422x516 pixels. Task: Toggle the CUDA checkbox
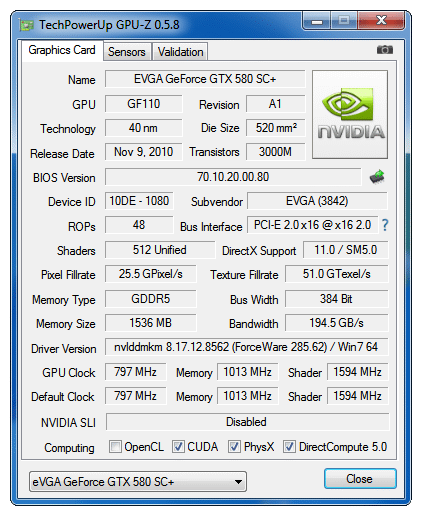coord(178,447)
